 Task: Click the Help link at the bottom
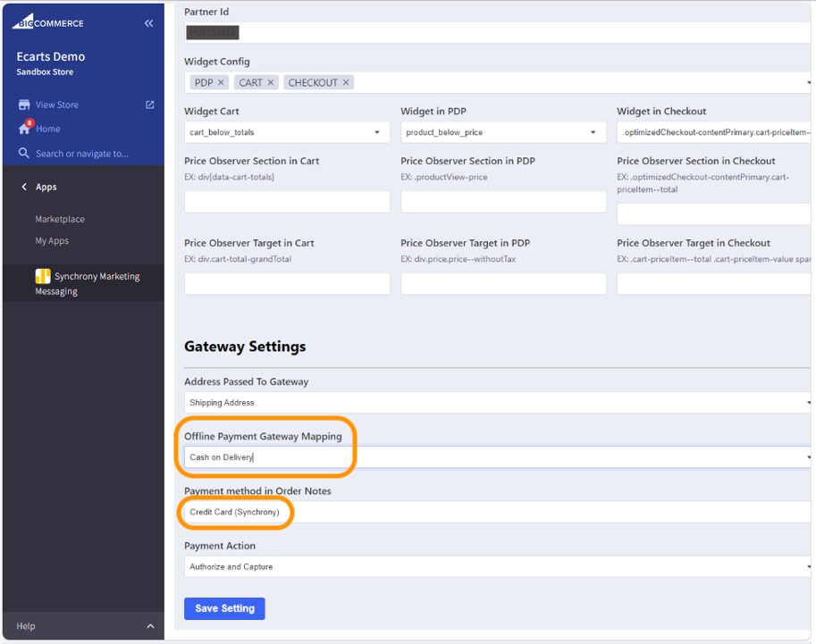tap(27, 626)
